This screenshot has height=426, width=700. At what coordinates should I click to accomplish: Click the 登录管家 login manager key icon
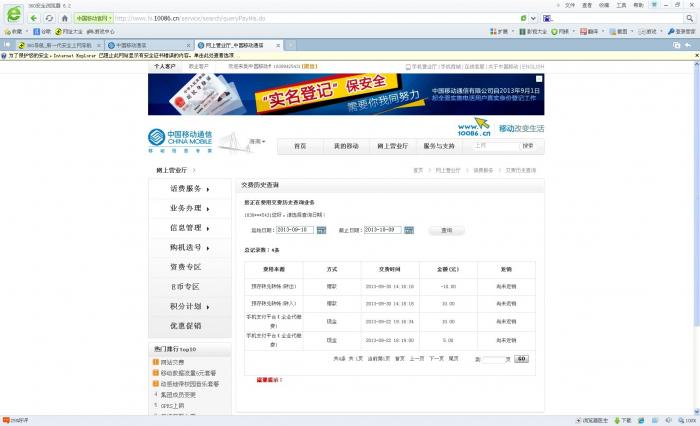point(682,32)
